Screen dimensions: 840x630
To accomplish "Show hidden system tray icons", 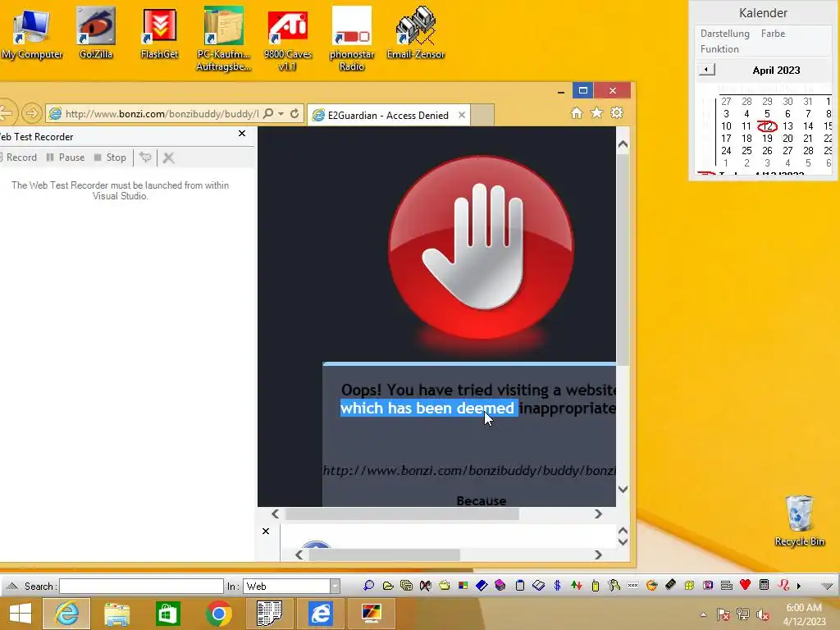I will click(x=703, y=615).
